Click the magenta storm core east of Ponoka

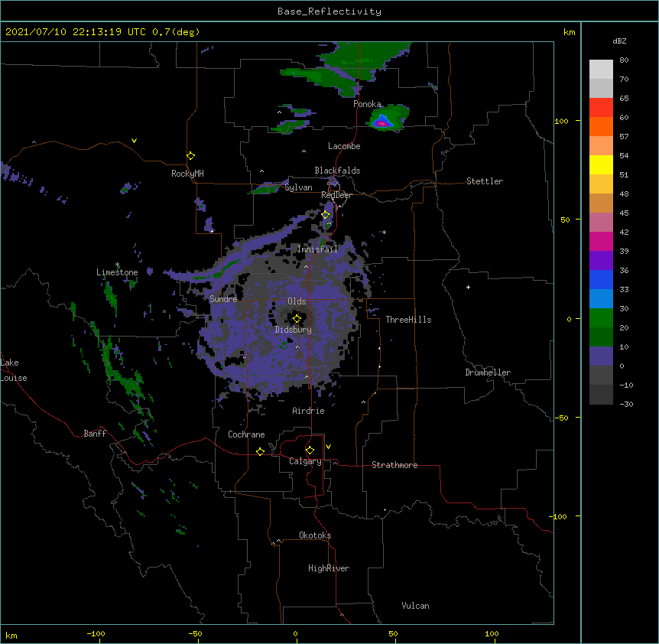pyautogui.click(x=381, y=124)
